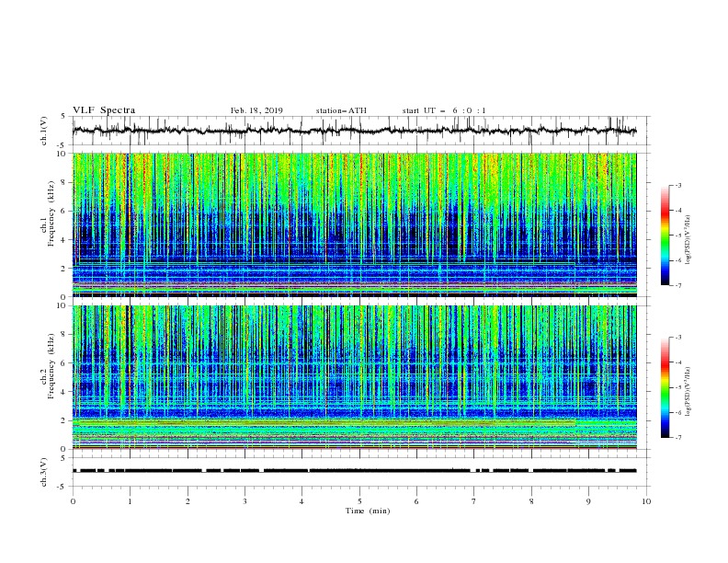Click time axis tick label "9"
The height and width of the screenshot is (563, 728).
coord(588,501)
